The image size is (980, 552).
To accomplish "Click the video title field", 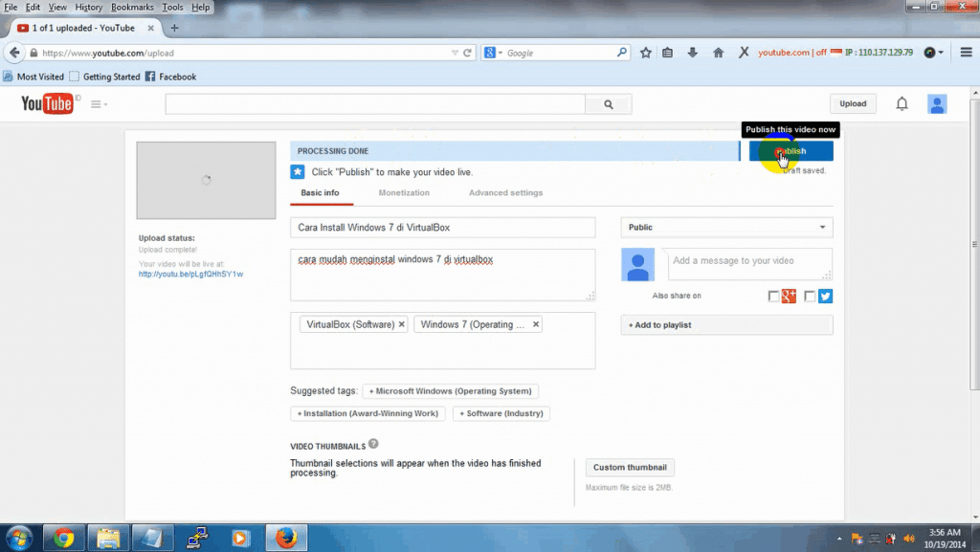I will coord(442,228).
